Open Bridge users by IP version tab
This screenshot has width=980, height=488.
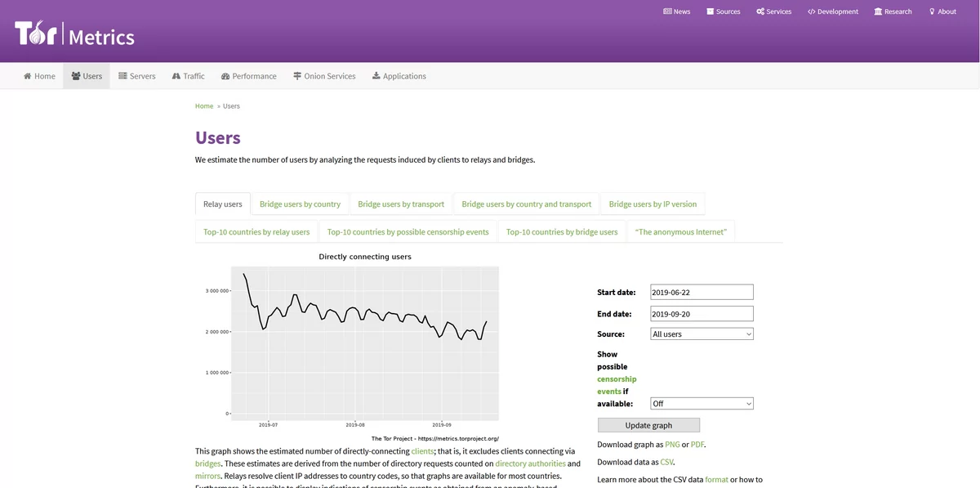click(x=653, y=204)
